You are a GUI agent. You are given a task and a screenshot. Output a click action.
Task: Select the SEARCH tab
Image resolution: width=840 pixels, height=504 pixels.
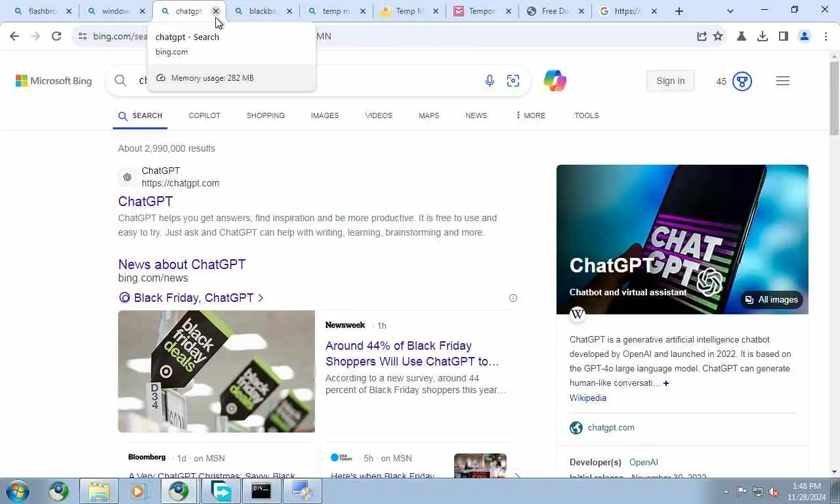point(140,115)
